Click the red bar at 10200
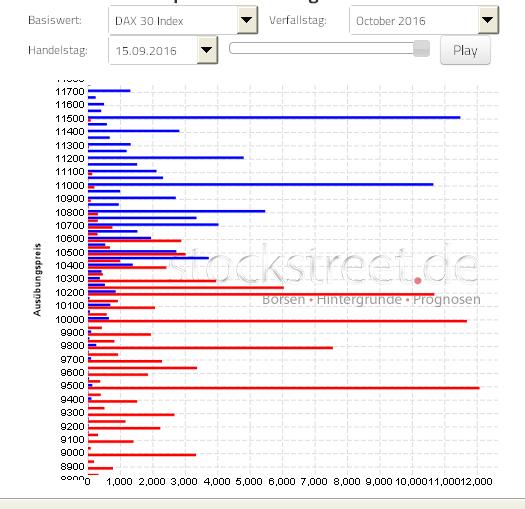 click(261, 294)
